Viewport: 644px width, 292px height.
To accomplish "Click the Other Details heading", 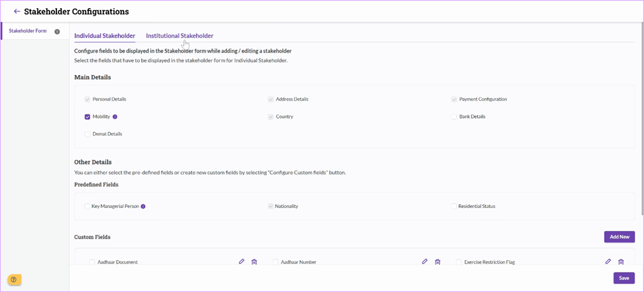I will [93, 162].
